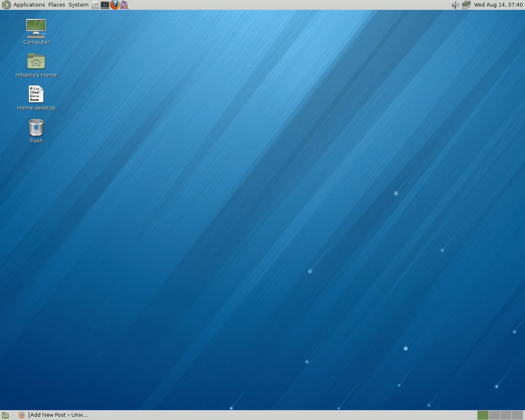The height and width of the screenshot is (420, 525).
Task: Click the network monitor icon in the tray
Action: point(466,5)
